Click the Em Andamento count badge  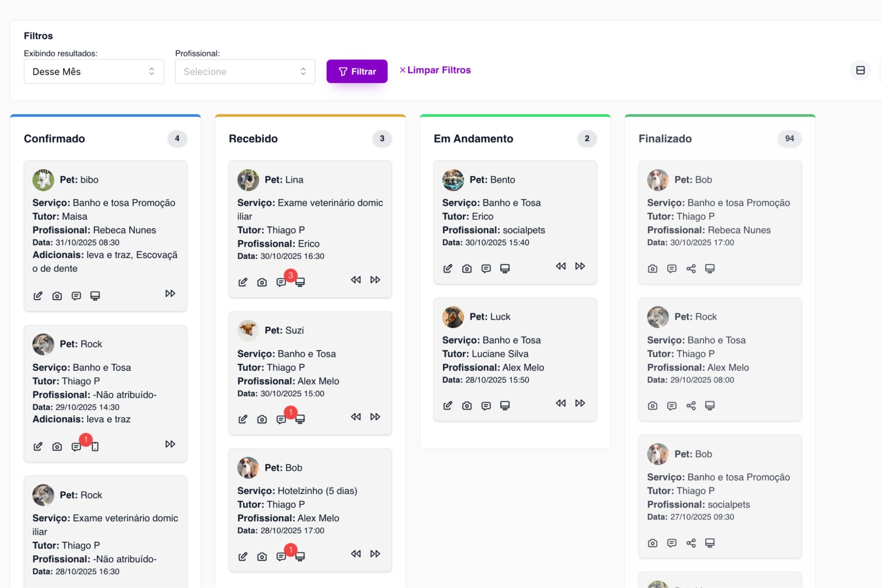pyautogui.click(x=586, y=138)
